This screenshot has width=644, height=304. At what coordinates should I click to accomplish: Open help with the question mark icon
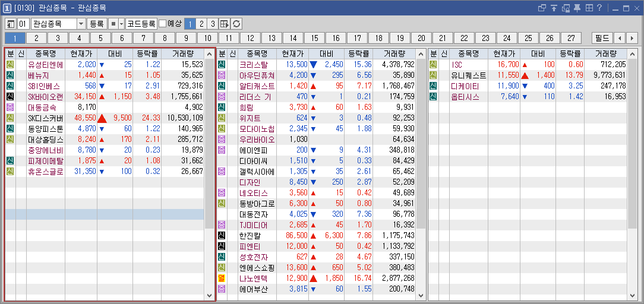click(x=599, y=8)
